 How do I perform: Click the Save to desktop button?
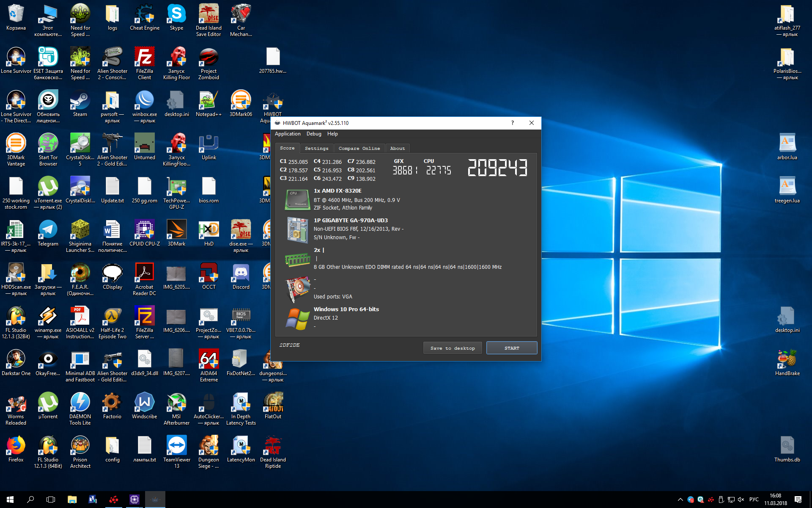(x=453, y=348)
